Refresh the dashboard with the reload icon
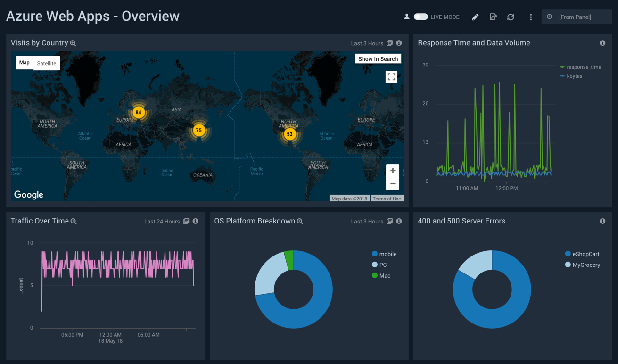Viewport: 618px width, 364px height. (x=511, y=17)
